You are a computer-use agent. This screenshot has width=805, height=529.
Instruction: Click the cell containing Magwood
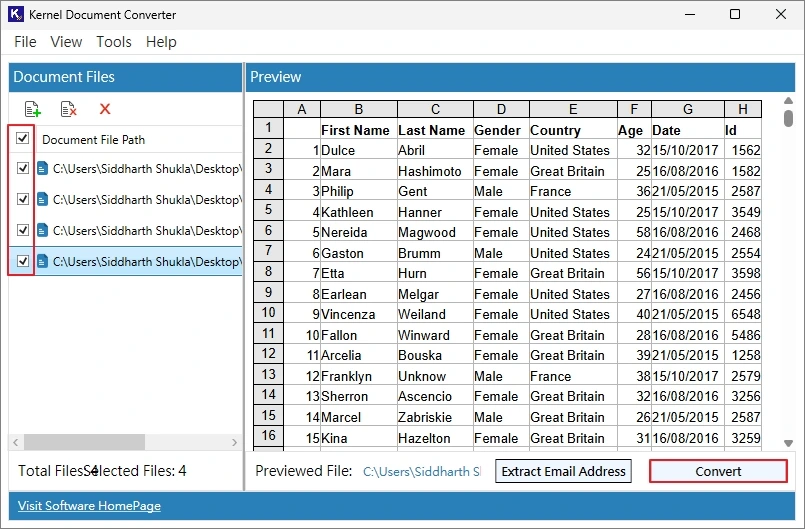[435, 232]
